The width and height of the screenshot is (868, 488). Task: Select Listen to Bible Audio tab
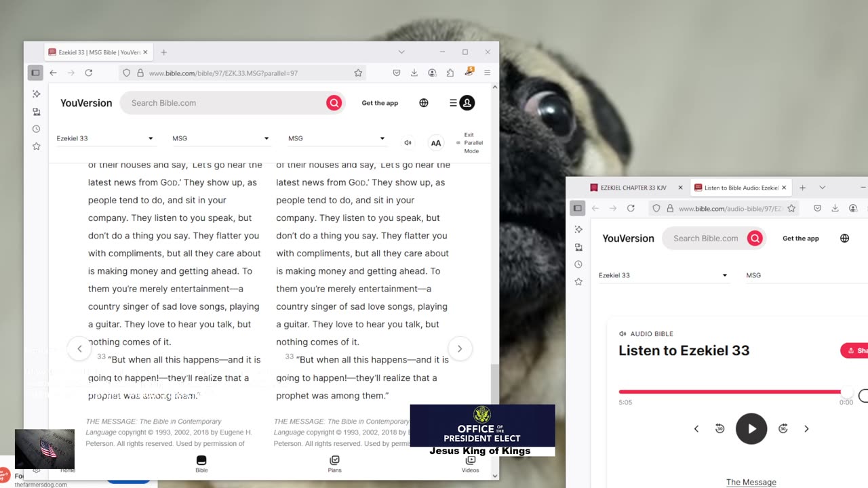click(x=741, y=188)
